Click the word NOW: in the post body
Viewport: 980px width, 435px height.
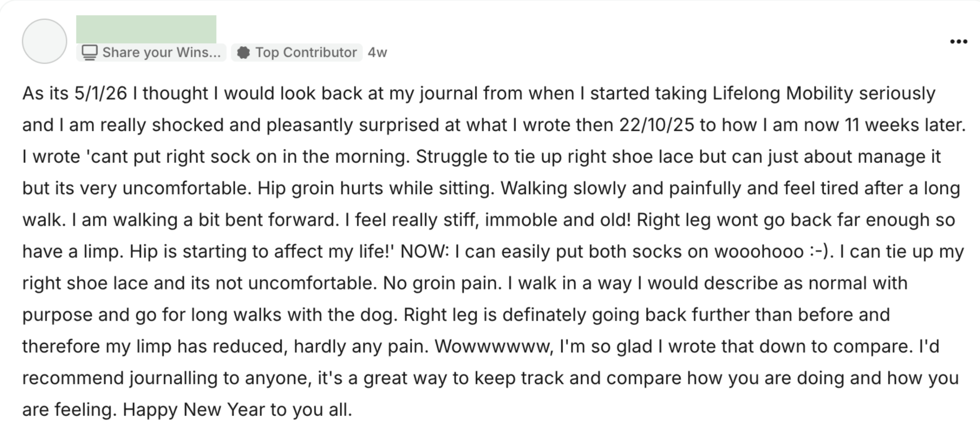point(424,252)
